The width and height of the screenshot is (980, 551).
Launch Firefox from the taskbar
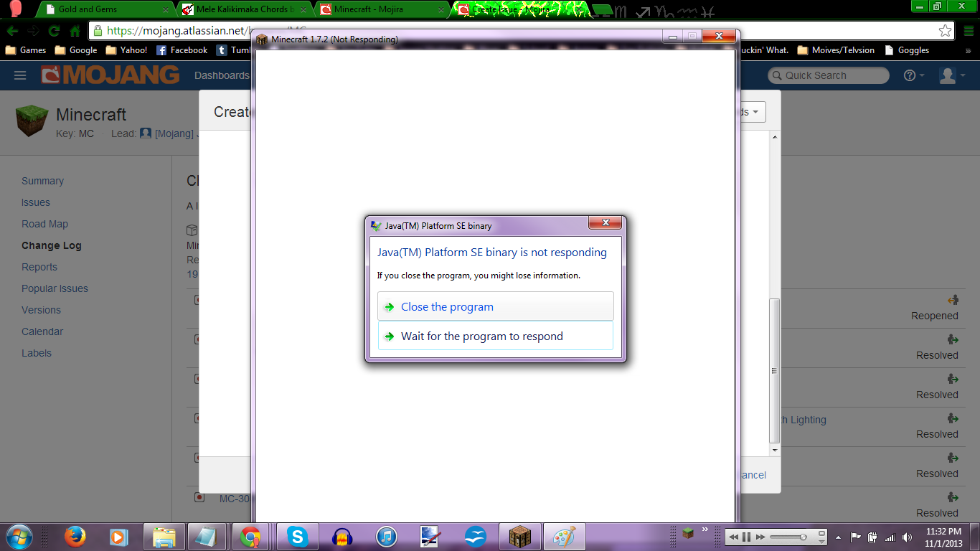pos(75,537)
